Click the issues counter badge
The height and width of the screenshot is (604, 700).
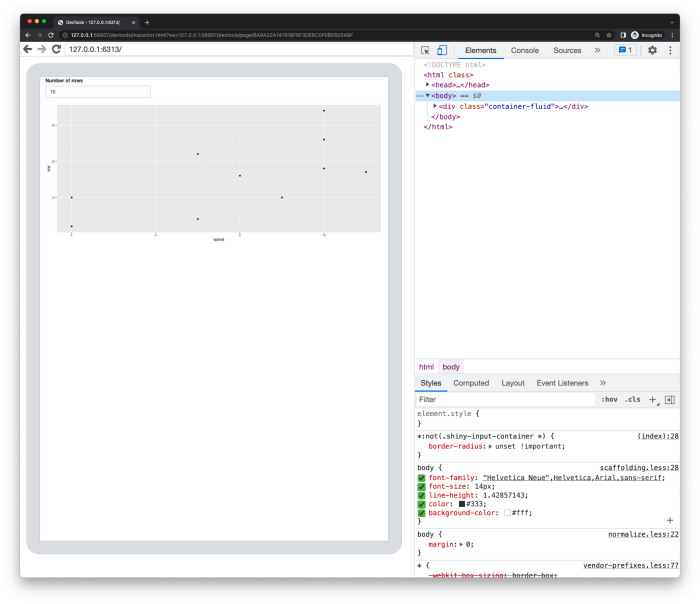tap(625, 50)
